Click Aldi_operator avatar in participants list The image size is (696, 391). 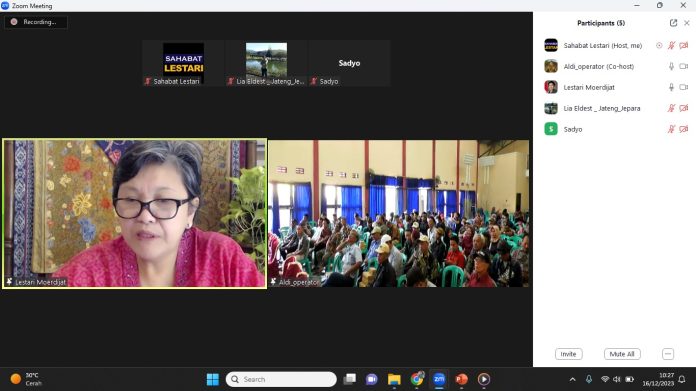pos(551,66)
